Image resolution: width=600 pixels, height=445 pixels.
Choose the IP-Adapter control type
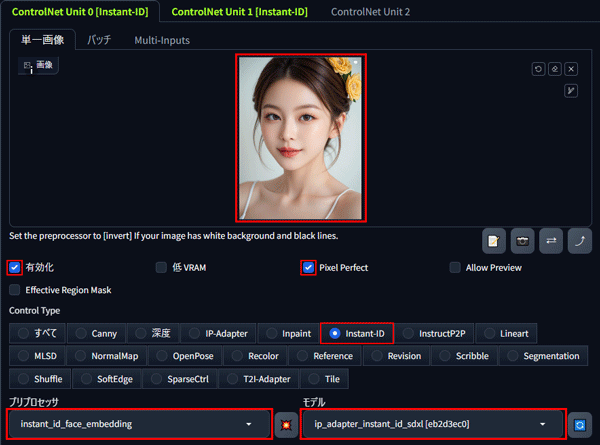click(218, 333)
